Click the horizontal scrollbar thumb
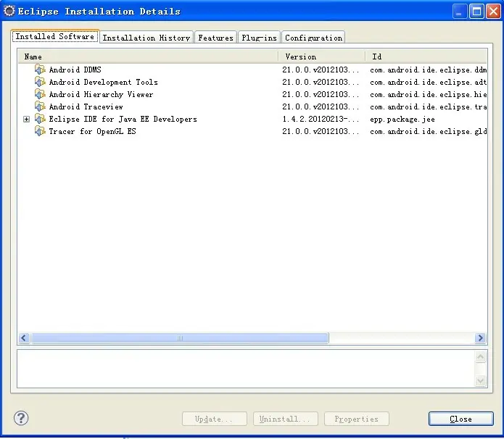Viewport: 504px width, 439px height. pyautogui.click(x=180, y=338)
